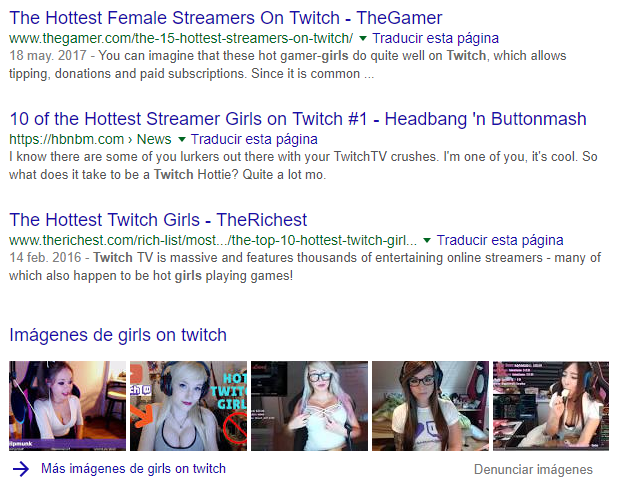The width and height of the screenshot is (627, 503).
Task: Open therichest.com result's green dropdown arrow
Action: coord(427,240)
